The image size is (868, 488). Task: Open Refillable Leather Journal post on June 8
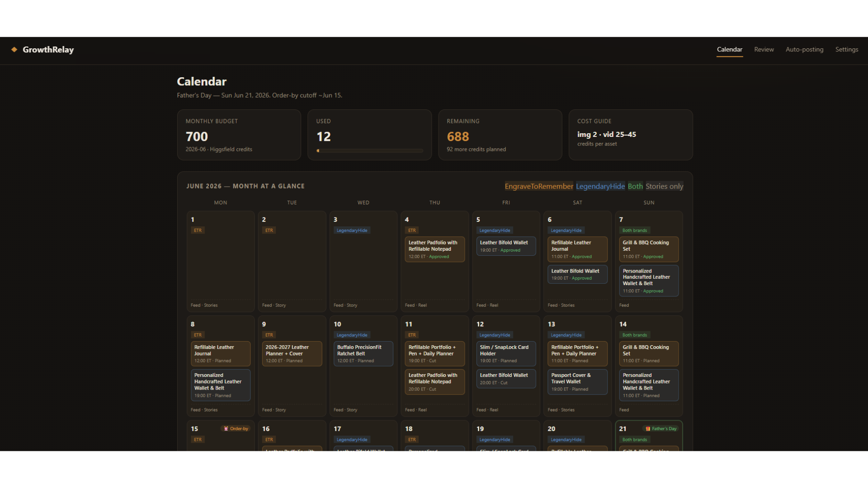pos(221,354)
